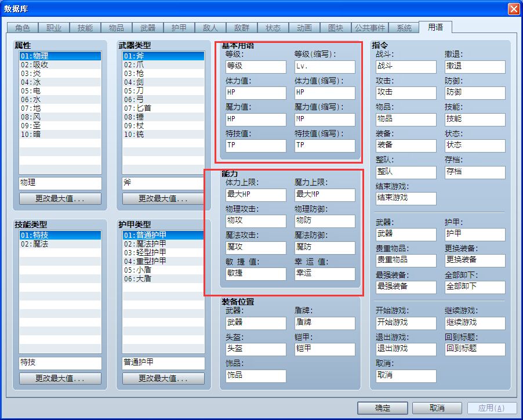Open the 物品 tab
The image size is (523, 420).
117,28
